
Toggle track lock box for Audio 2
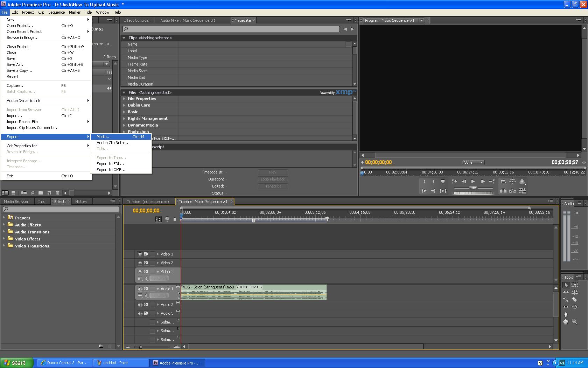tap(152, 305)
